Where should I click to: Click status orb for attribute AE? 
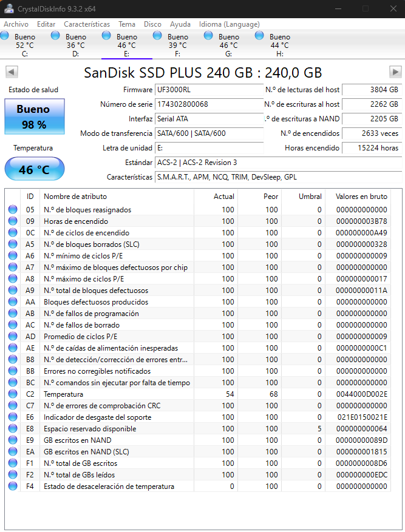coord(13,348)
